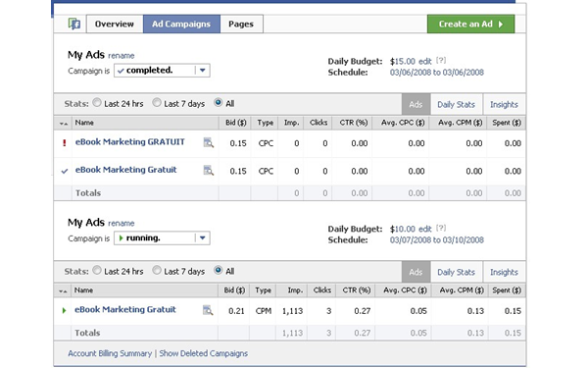Click the 0.27 CTR value in ad row
Viewport: 588px width, 368px height.
[x=363, y=311]
